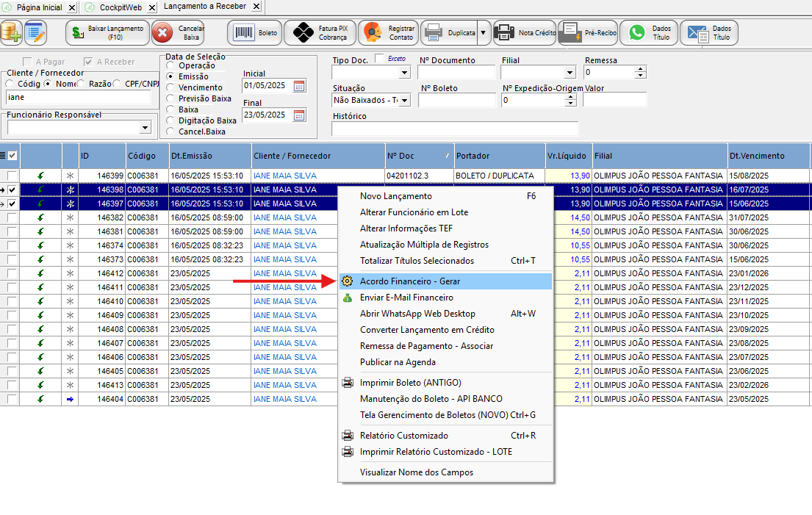This screenshot has height=515, width=812.
Task: Choose Relatório Customizado menu item
Action: pos(446,436)
